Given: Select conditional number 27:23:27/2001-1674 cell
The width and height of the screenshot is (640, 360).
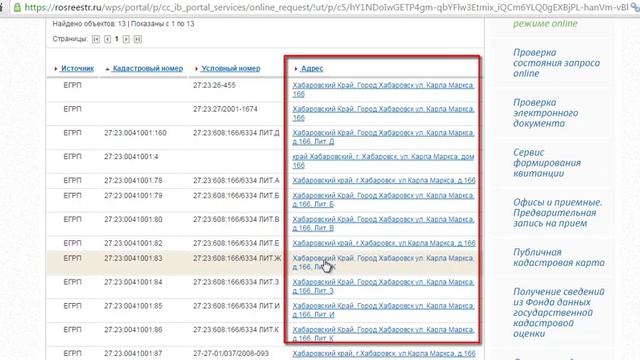Looking at the screenshot, I should (x=225, y=109).
